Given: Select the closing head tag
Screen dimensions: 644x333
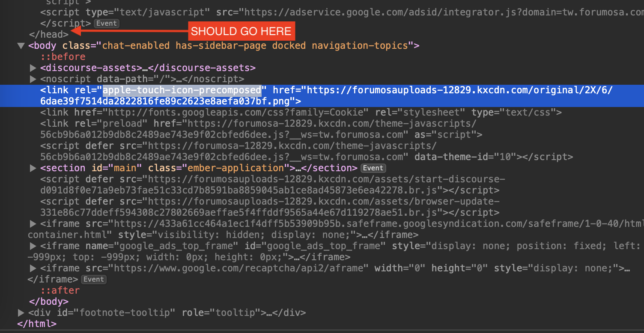Looking at the screenshot, I should (x=48, y=34).
